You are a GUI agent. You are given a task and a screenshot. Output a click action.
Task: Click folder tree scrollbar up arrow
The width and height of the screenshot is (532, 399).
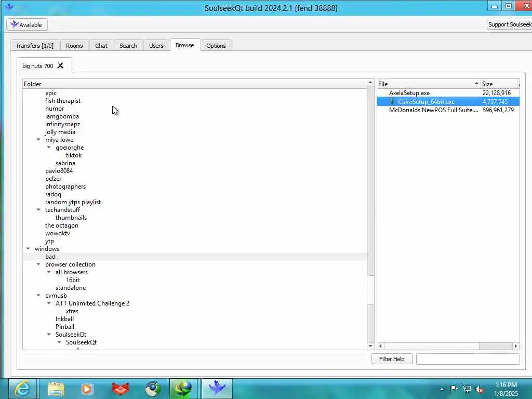370,83
